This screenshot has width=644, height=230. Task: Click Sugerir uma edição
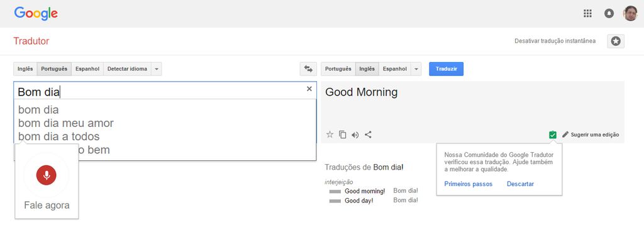(x=595, y=134)
